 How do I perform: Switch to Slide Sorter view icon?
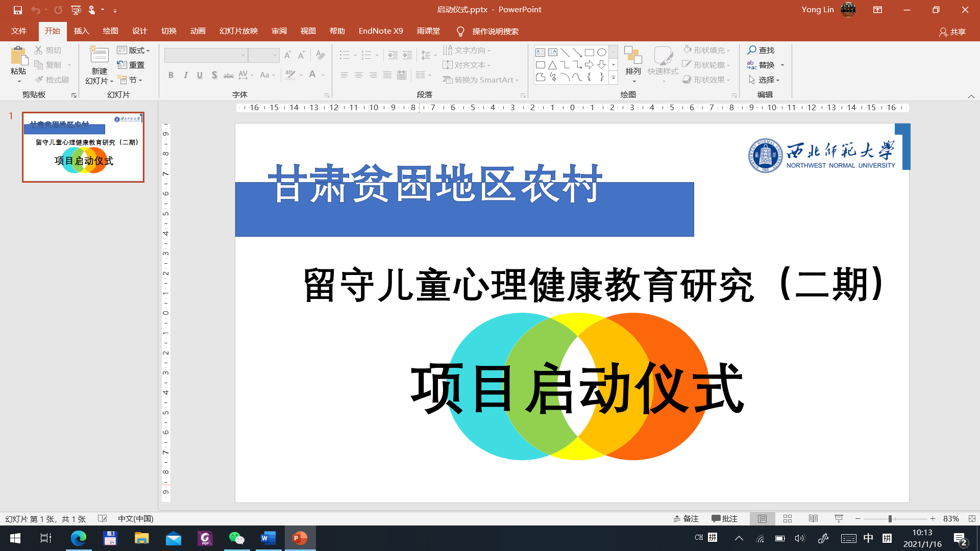(788, 518)
